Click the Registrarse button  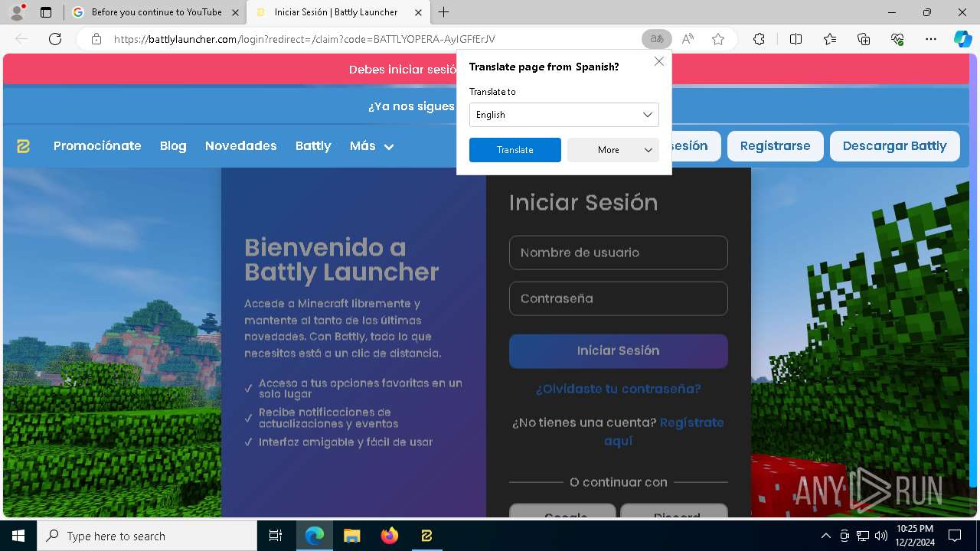coord(775,146)
